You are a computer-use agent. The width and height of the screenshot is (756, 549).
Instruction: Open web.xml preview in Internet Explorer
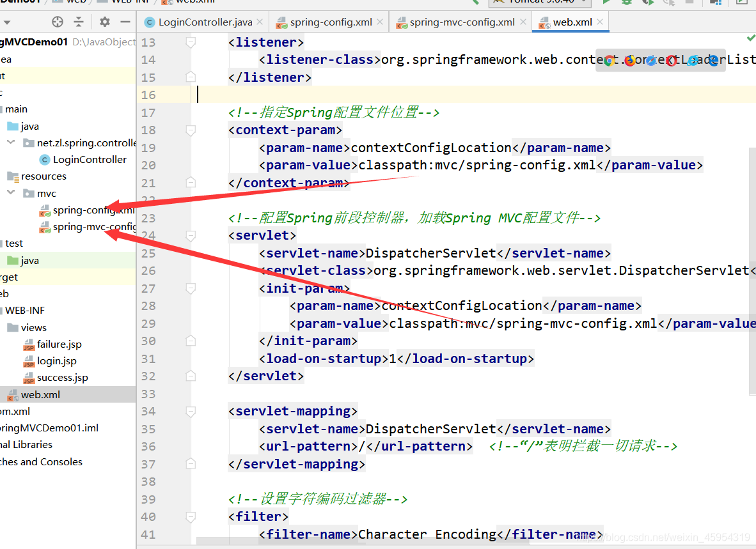692,60
